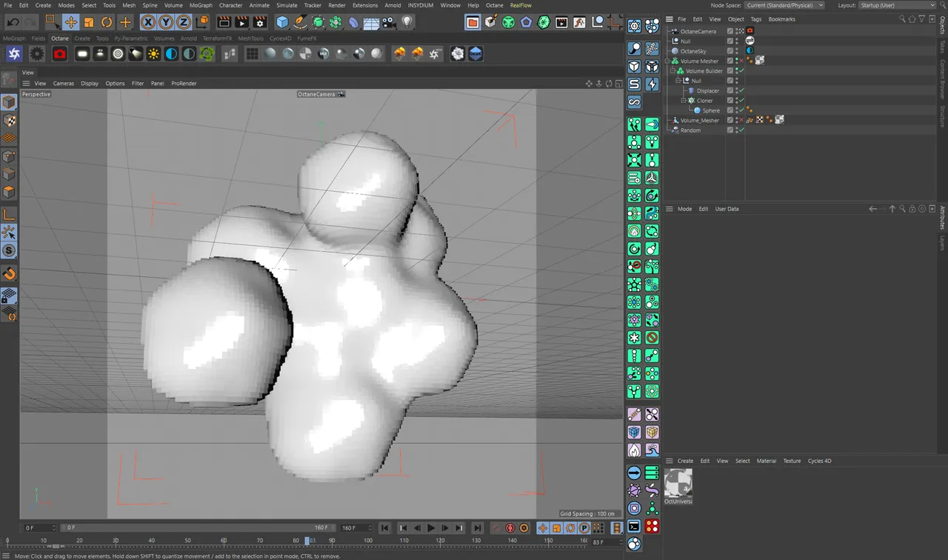This screenshot has height=560, width=948.
Task: Collapse Volume Mesher tree node
Action: tap(668, 61)
